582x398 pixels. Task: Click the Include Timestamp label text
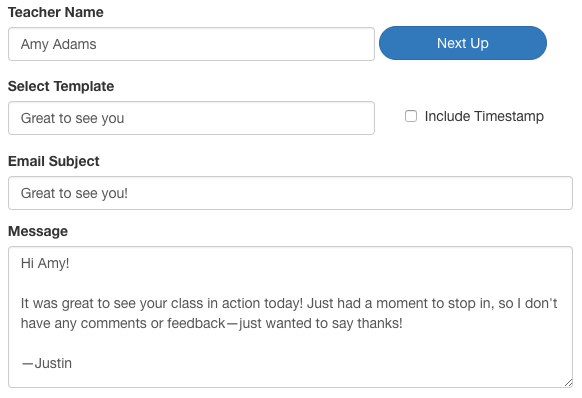484,116
